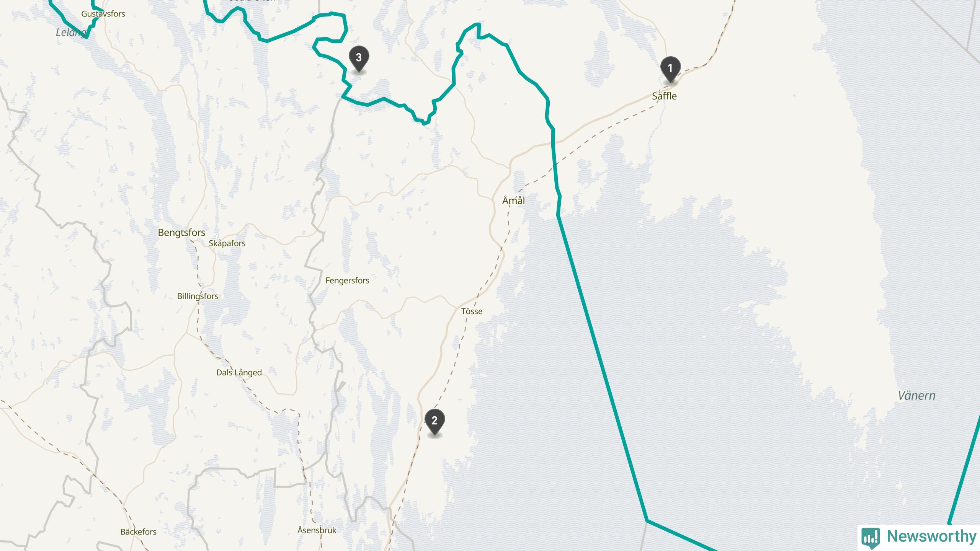Screen dimensions: 980x551
Task: Click the Tösse place label
Action: [472, 311]
